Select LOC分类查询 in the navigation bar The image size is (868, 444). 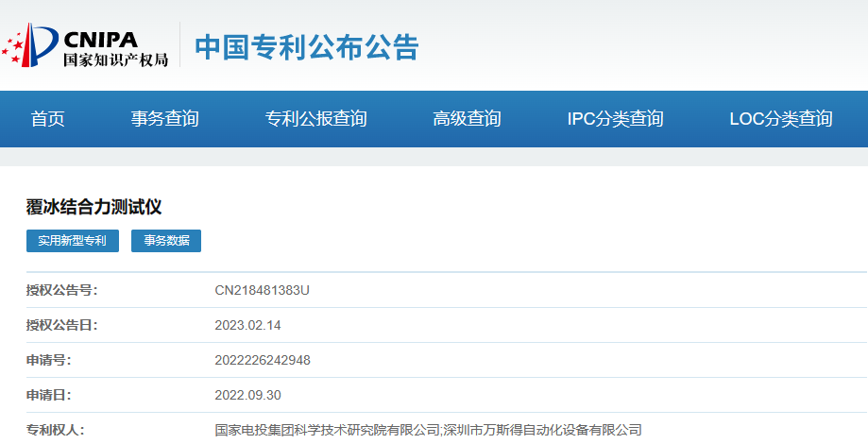point(781,118)
